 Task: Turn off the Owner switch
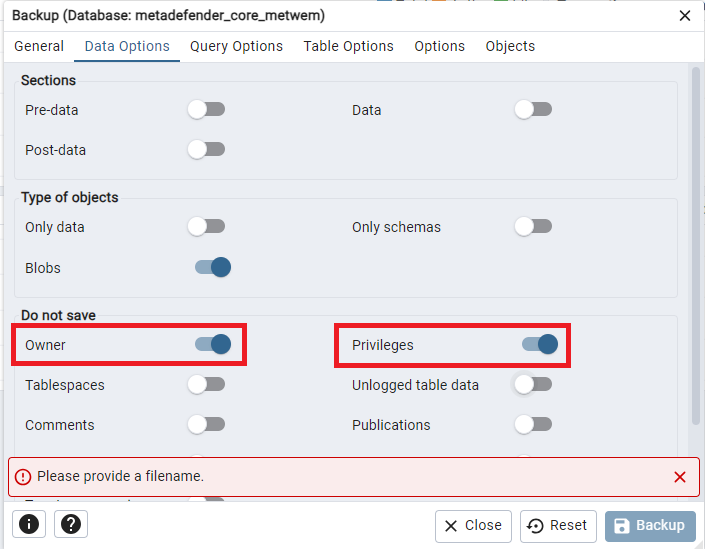pos(213,344)
